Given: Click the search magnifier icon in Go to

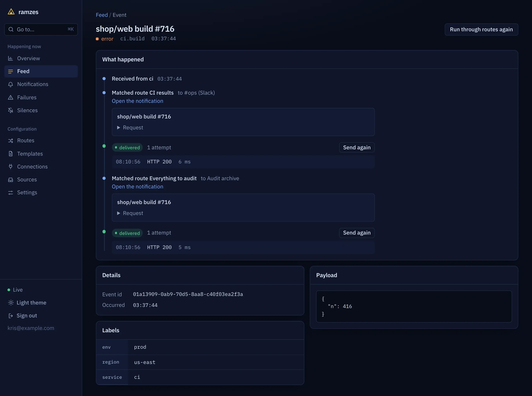Looking at the screenshot, I should [11, 29].
